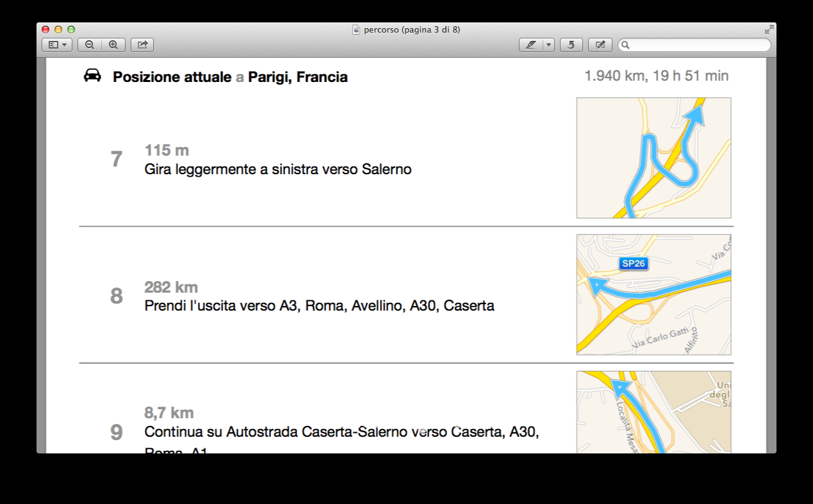This screenshot has width=813, height=504.
Task: Show the markup edit toolbar
Action: (x=600, y=45)
